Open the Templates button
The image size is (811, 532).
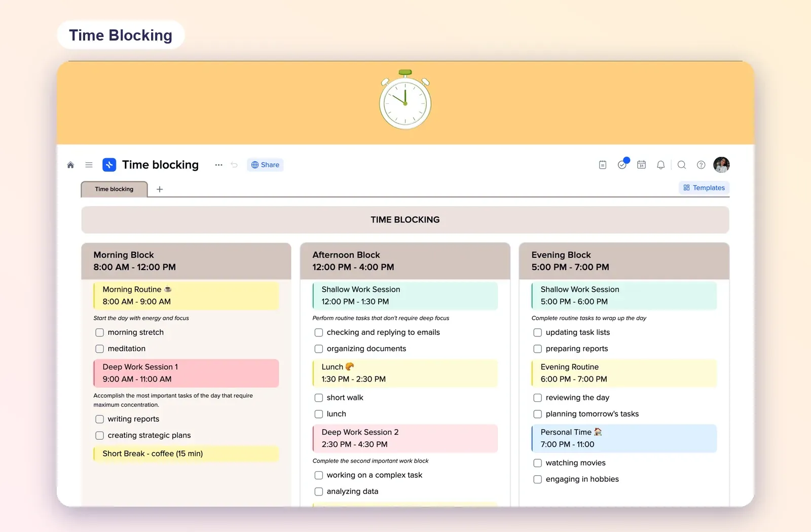click(704, 187)
